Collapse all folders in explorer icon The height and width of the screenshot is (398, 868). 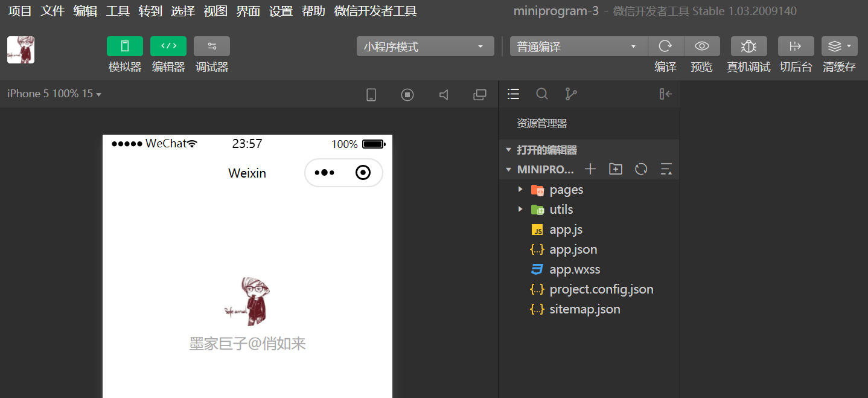click(x=666, y=169)
